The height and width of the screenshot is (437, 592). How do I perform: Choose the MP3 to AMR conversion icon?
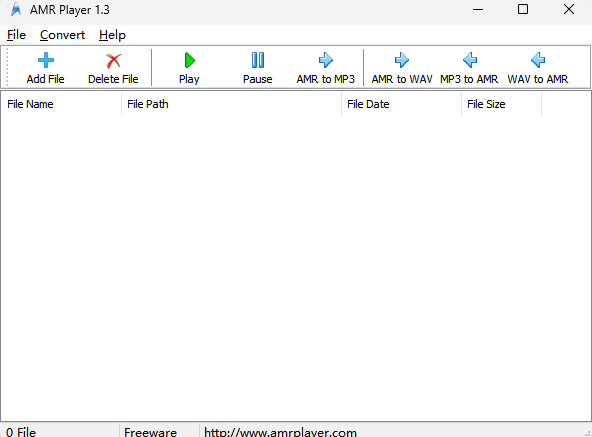[470, 60]
